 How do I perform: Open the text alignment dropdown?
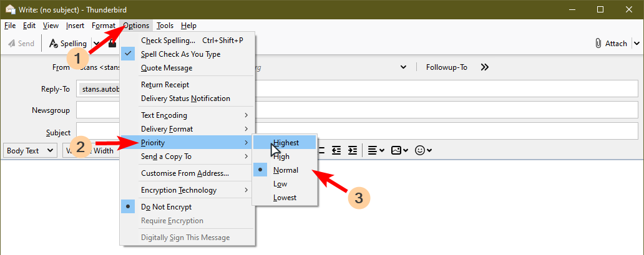376,150
